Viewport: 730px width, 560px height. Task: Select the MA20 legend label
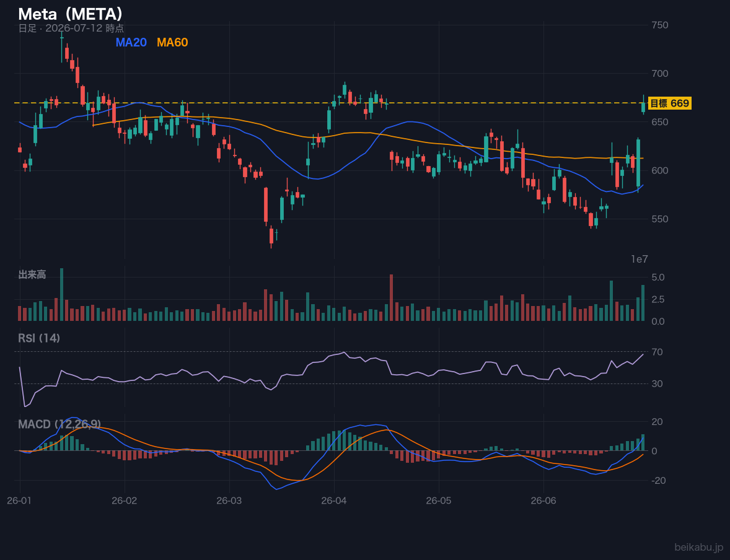(x=131, y=42)
